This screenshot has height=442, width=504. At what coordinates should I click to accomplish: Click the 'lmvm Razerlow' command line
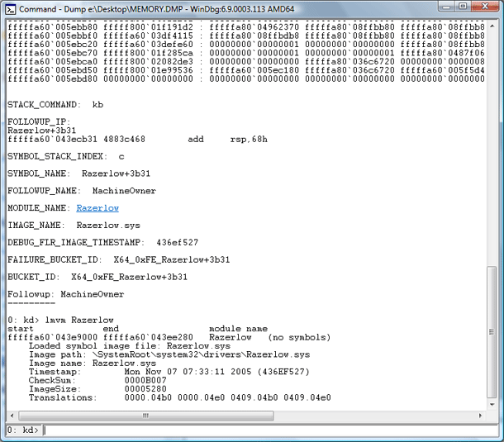60,321
